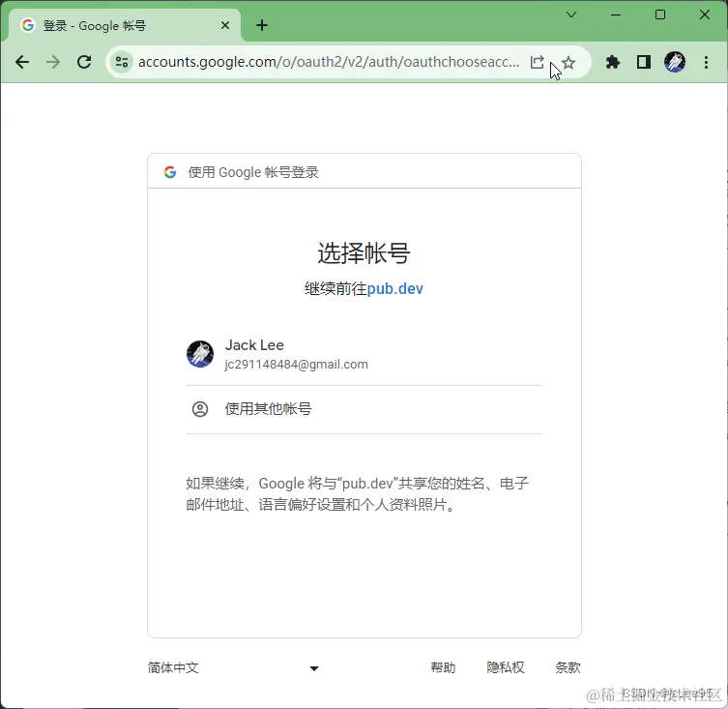Viewport: 728px width, 709px height.
Task: Open the 简体中文 language dropdown
Action: (x=233, y=667)
